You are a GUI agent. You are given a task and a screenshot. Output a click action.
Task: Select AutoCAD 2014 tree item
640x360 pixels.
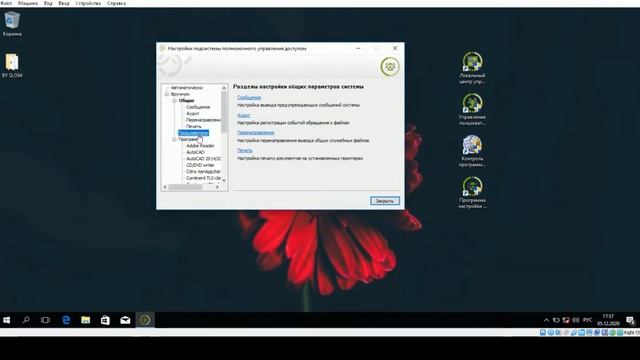click(x=203, y=159)
